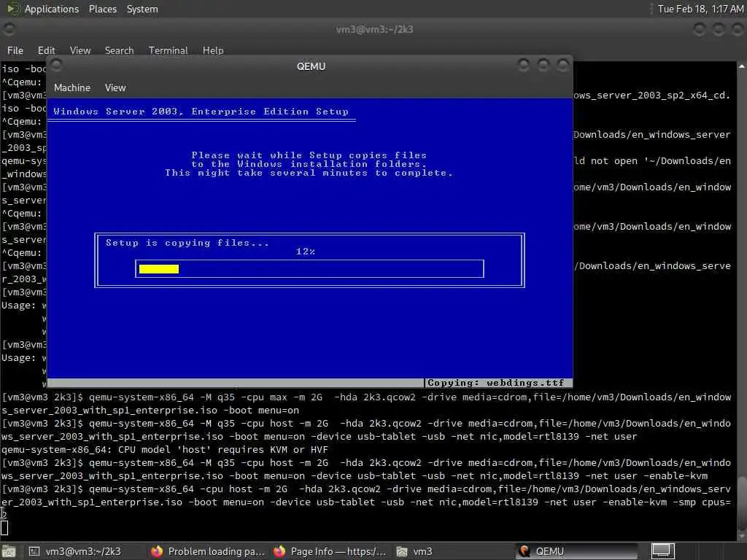
Task: Click the yellow setup progress bar
Action: pos(158,269)
